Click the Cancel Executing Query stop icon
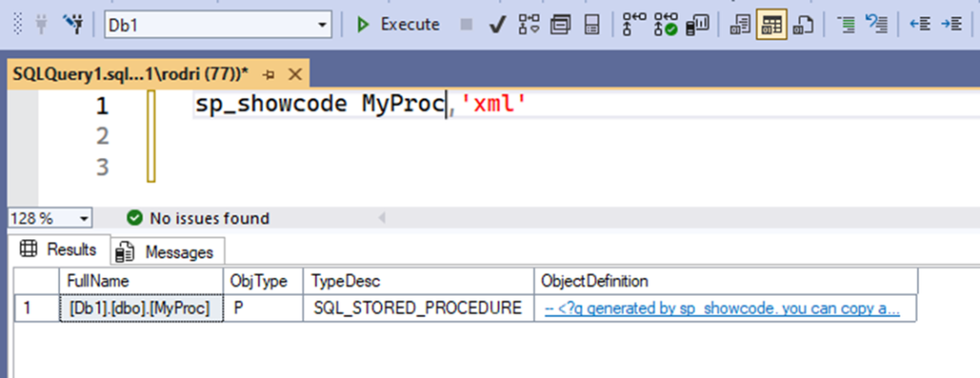 coord(466,25)
